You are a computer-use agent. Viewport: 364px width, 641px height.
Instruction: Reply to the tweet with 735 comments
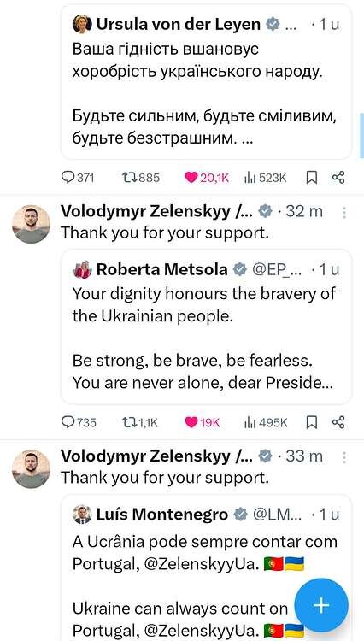coord(79,422)
